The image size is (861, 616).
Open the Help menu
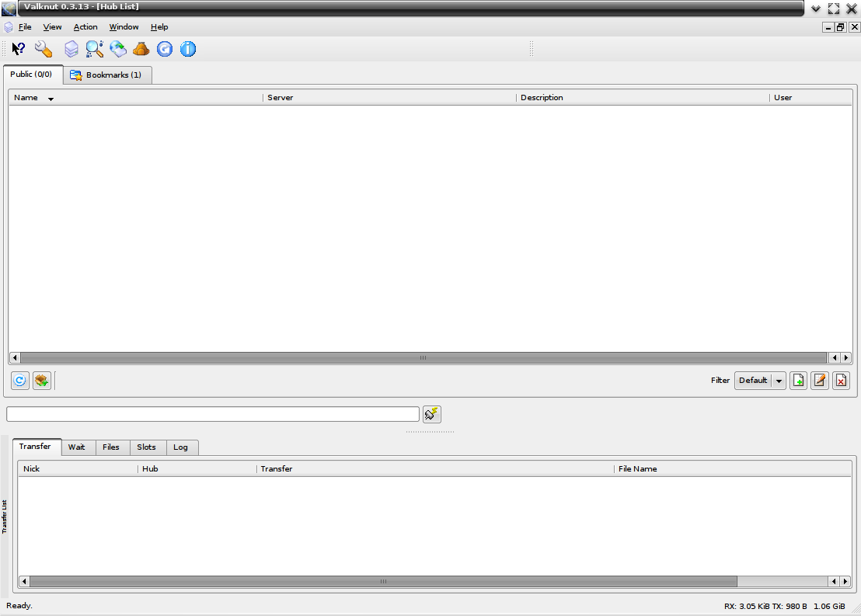point(159,27)
